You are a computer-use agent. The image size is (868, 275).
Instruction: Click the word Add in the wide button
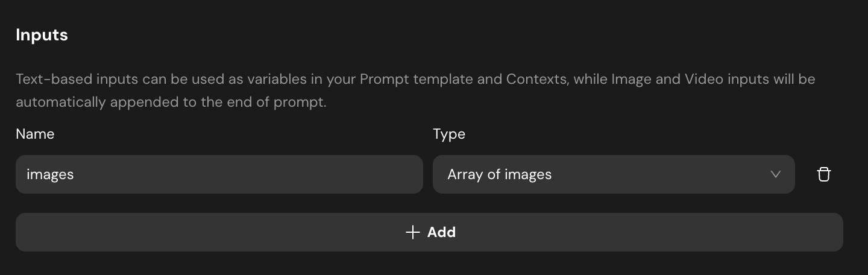coord(441,232)
